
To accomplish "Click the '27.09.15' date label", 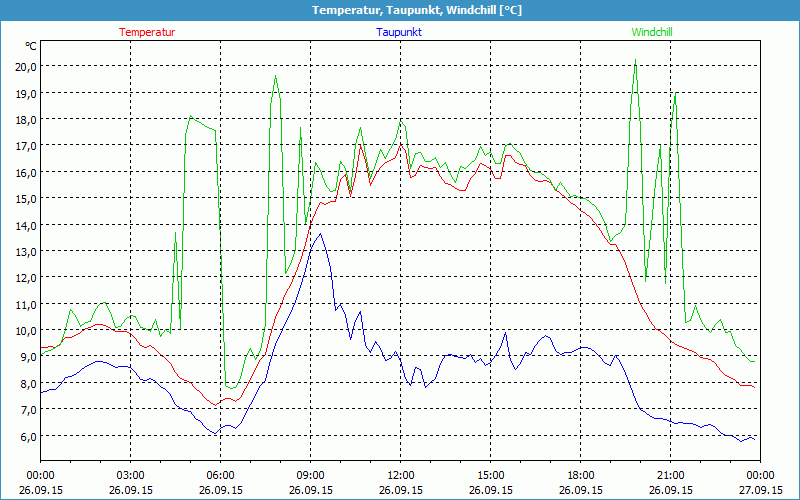I will pyautogui.click(x=761, y=490).
